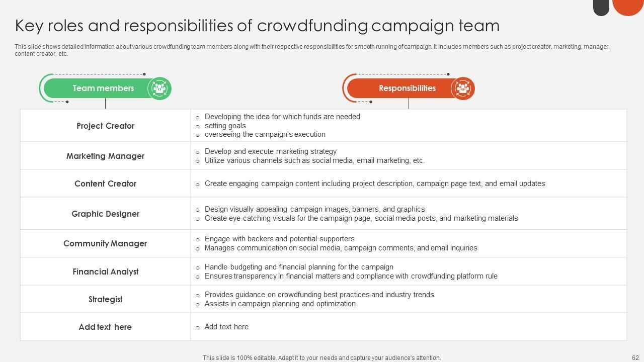Click the Add text here bullet placeholder
644x362 pixels.
coord(226,327)
